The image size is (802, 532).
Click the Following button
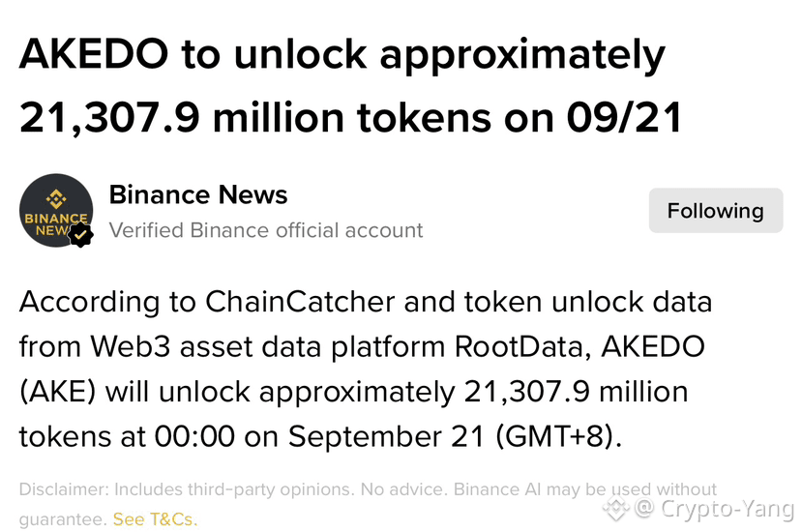click(716, 210)
